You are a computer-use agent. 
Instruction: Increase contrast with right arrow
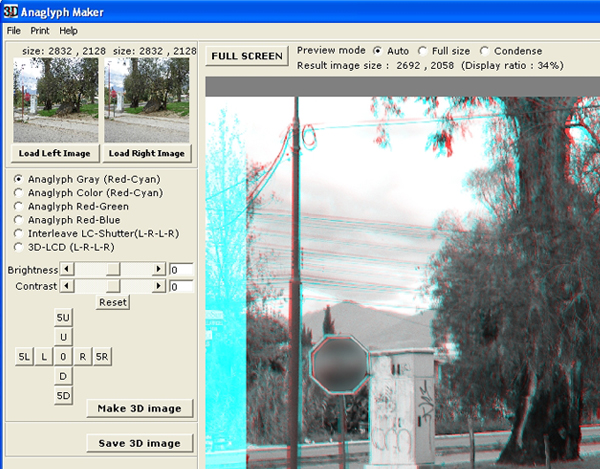tap(158, 286)
